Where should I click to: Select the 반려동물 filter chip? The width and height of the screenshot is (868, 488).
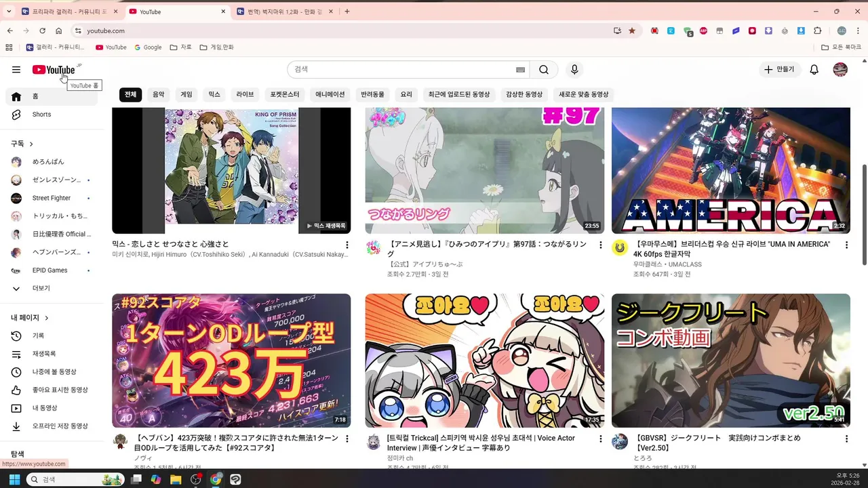pos(372,94)
